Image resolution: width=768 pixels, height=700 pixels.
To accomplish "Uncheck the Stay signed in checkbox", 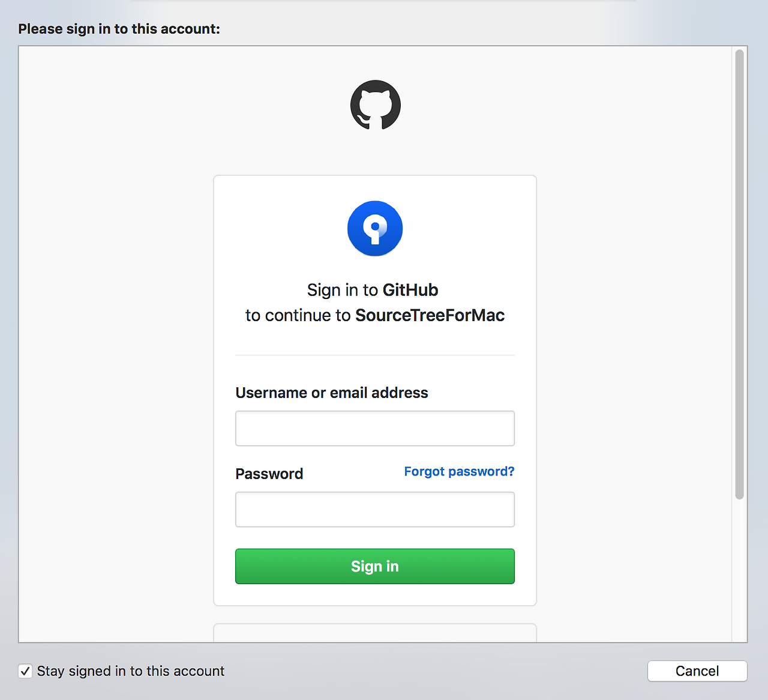I will [25, 671].
